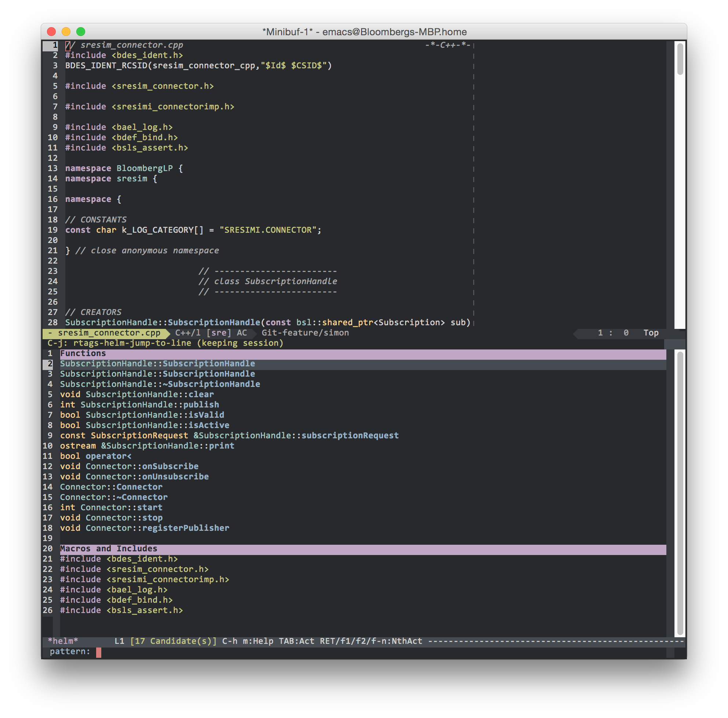Click the AC minor mode indicator

(241, 333)
